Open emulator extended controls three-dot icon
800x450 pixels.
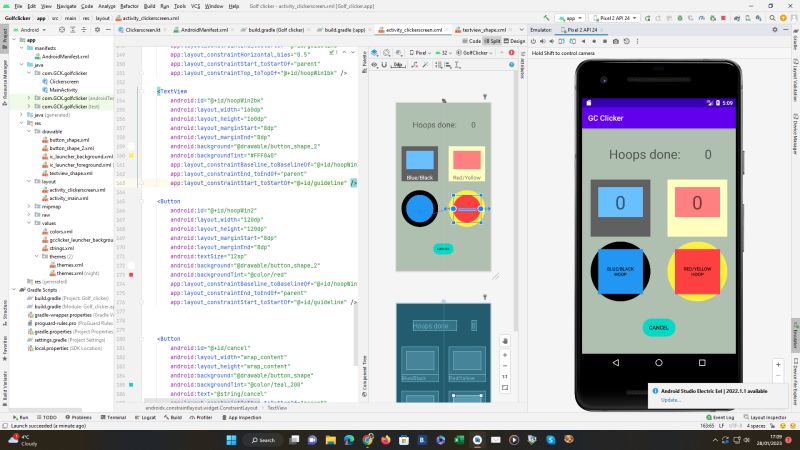tap(637, 41)
